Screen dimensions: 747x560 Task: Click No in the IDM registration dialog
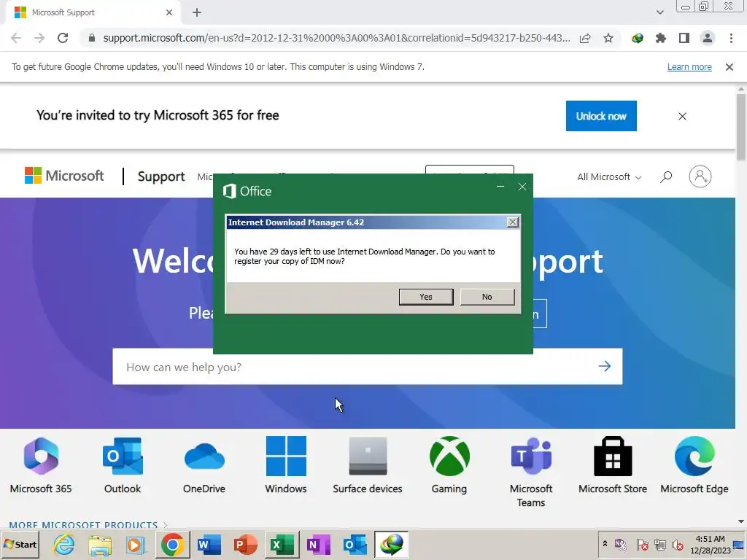487,297
